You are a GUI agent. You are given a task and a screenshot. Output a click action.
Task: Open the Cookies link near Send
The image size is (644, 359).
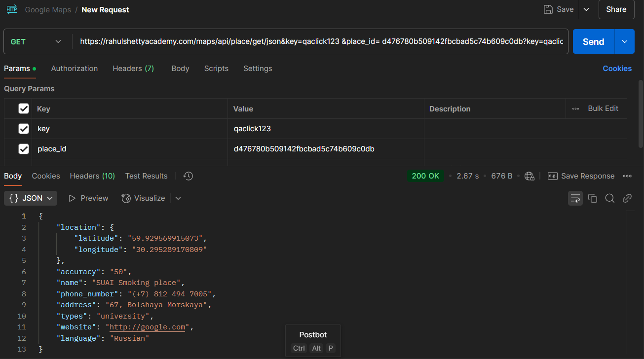(x=617, y=69)
